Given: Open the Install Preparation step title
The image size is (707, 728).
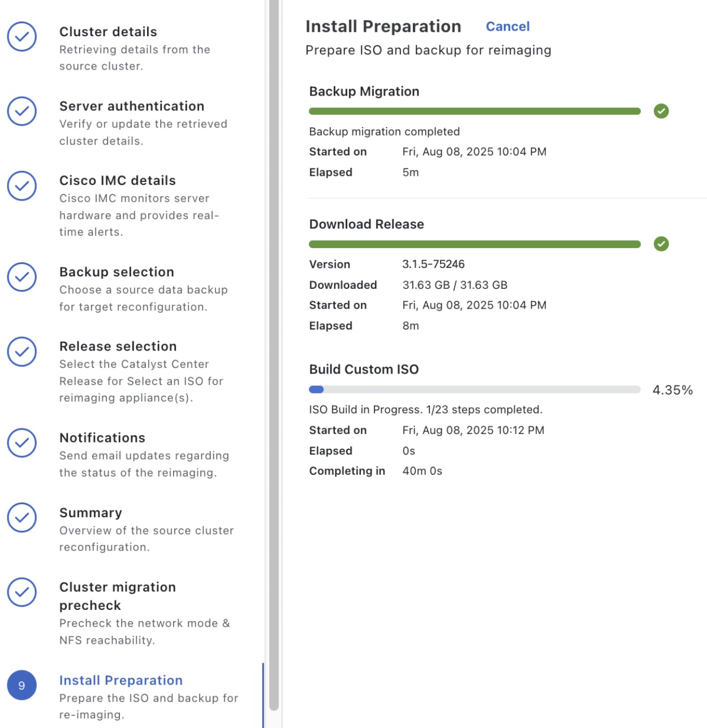Looking at the screenshot, I should coord(121,681).
